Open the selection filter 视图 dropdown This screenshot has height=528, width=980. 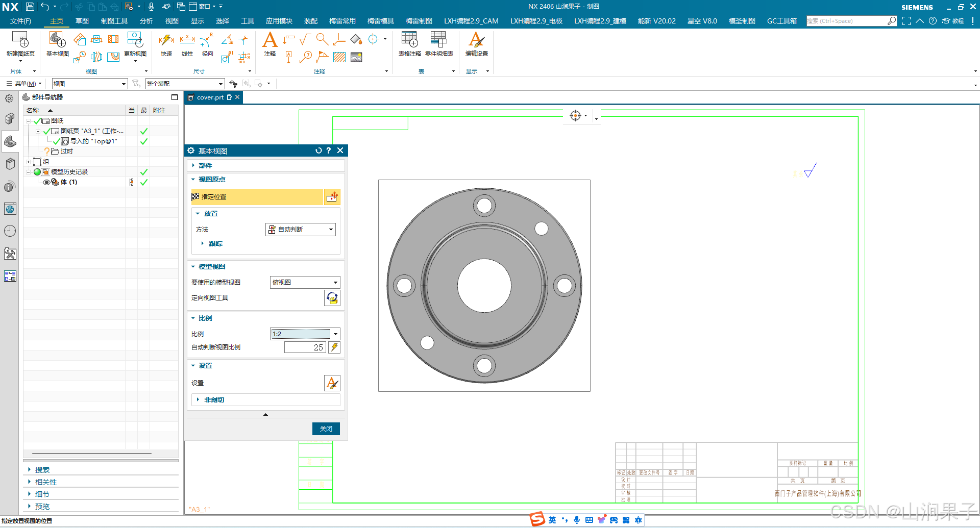tap(90, 84)
